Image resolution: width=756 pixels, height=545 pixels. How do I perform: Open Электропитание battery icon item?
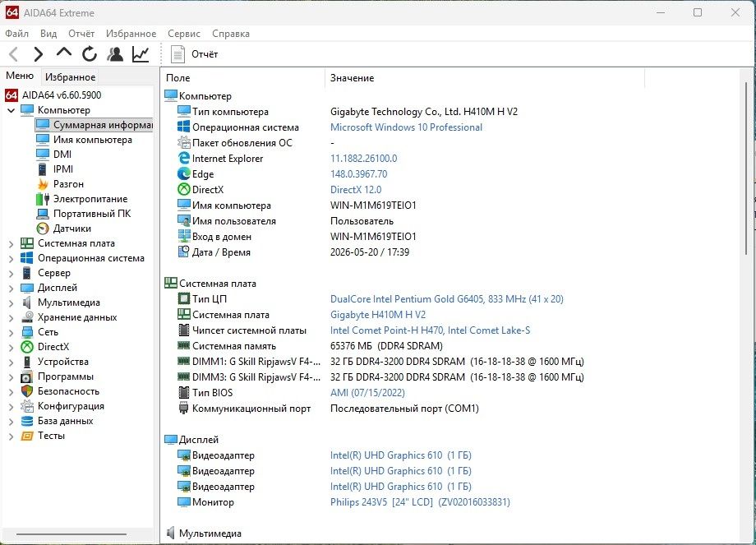(43, 199)
